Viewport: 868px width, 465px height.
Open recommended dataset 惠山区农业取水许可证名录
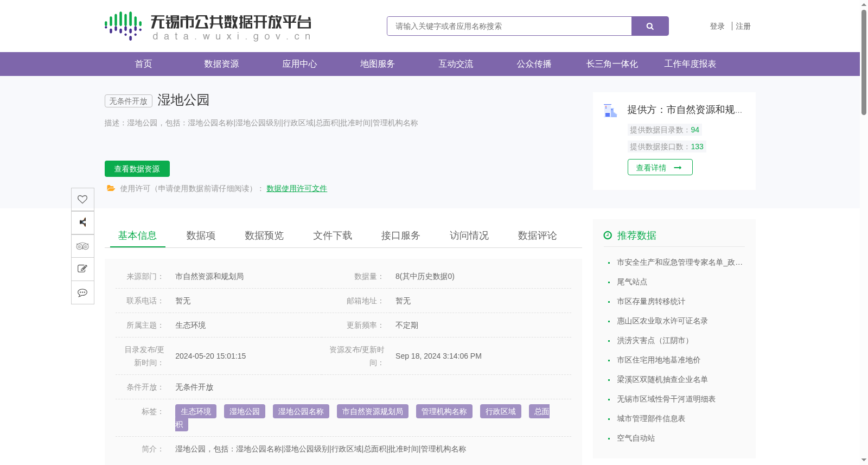[662, 321]
